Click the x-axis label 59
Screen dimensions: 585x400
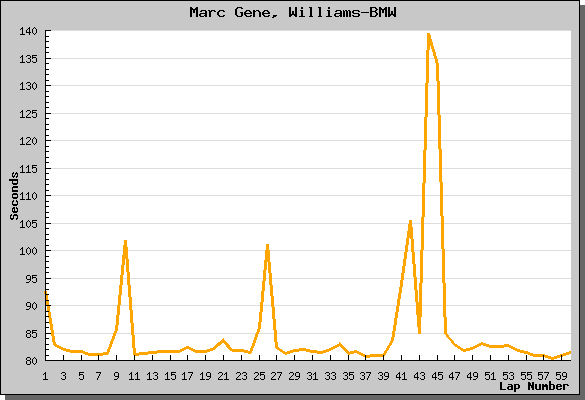point(561,376)
